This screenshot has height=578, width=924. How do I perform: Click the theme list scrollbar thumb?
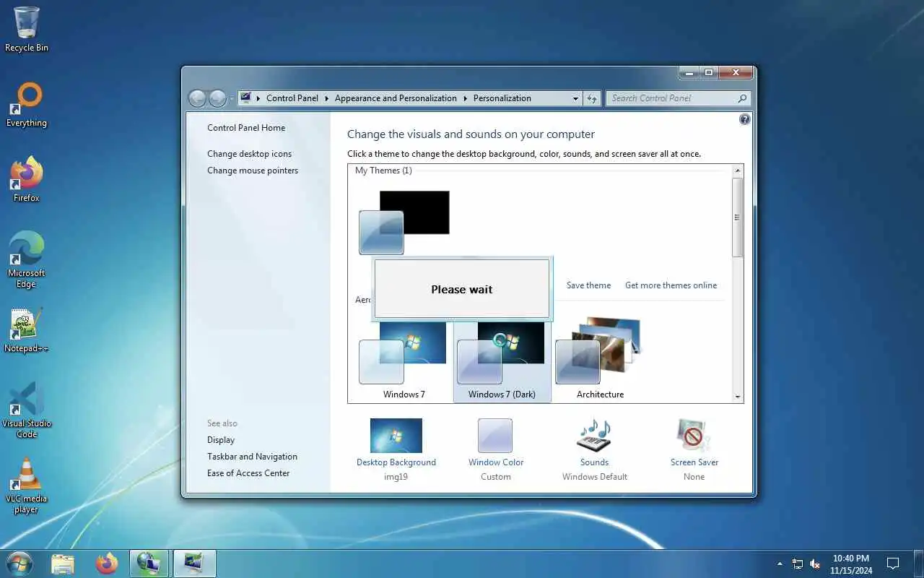click(x=737, y=217)
